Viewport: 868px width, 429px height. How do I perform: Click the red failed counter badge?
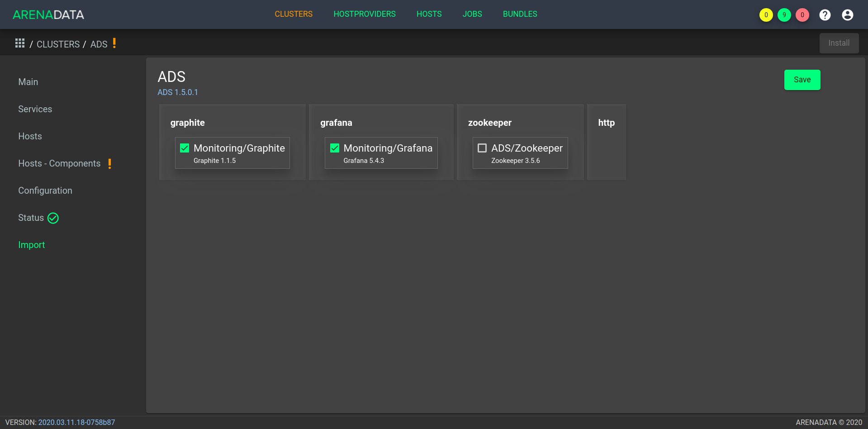coord(802,15)
